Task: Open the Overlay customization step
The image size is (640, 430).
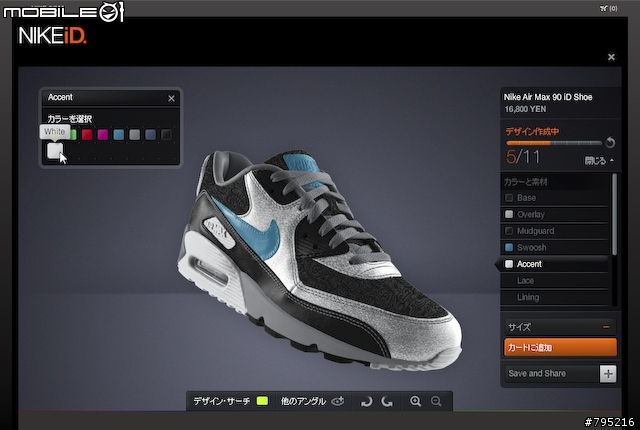Action: pyautogui.click(x=555, y=214)
